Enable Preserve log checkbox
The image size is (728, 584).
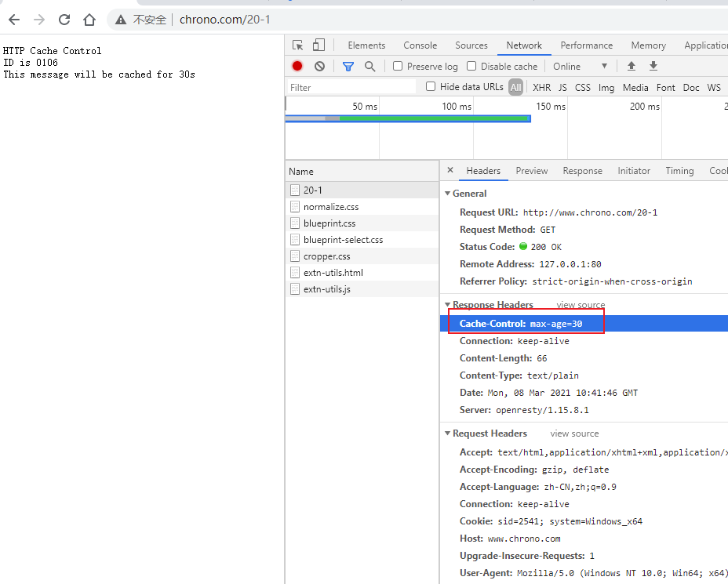coord(398,67)
